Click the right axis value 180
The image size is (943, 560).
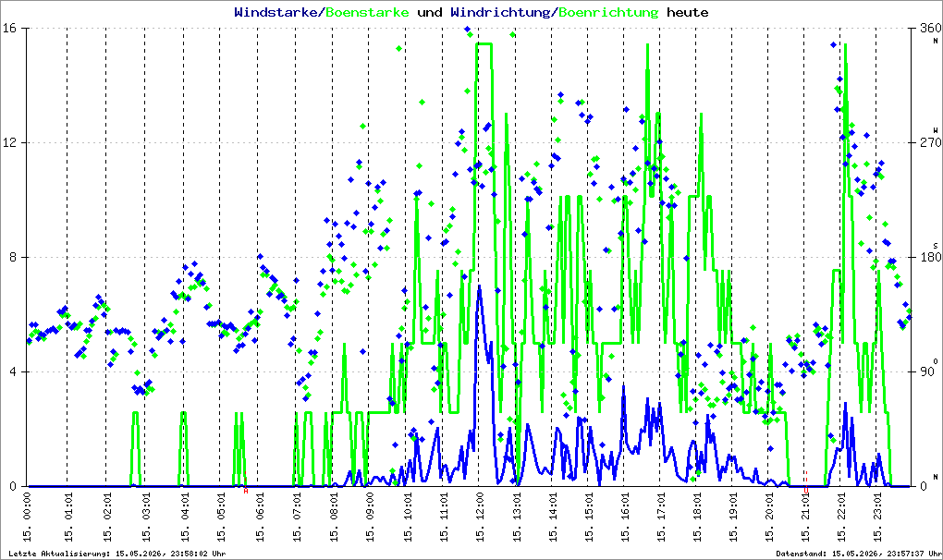[x=930, y=257]
